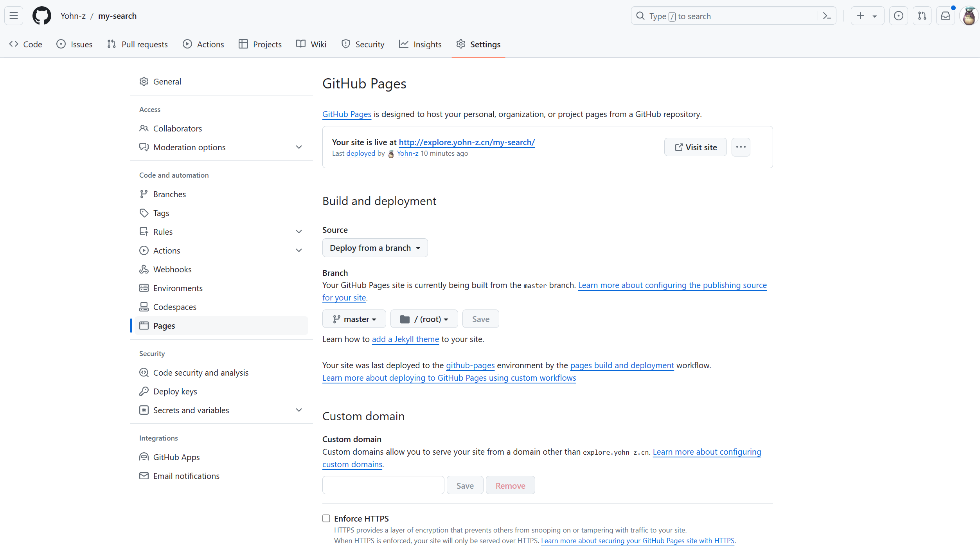The height and width of the screenshot is (547, 980).
Task: Click the my-search repository name
Action: pyautogui.click(x=117, y=16)
